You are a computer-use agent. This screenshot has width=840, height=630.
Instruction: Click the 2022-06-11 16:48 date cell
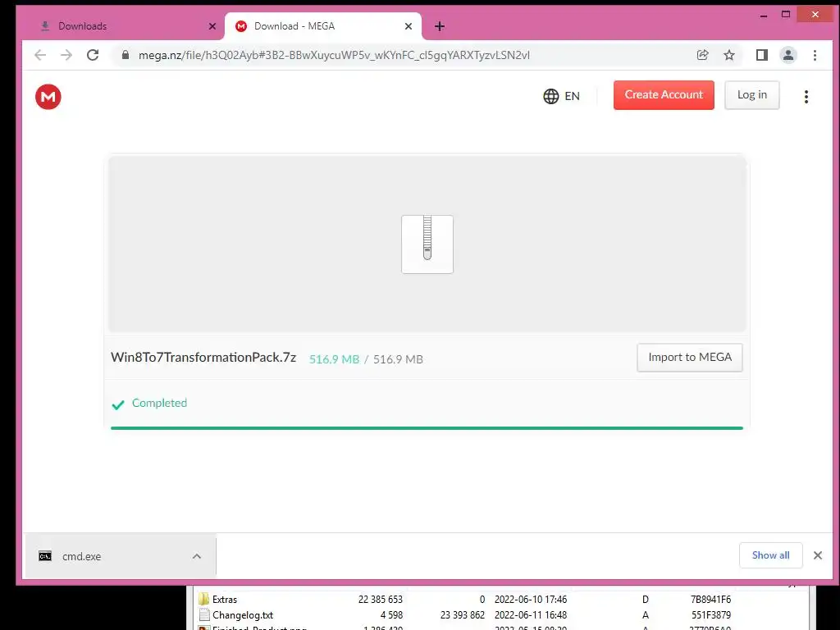coord(531,615)
